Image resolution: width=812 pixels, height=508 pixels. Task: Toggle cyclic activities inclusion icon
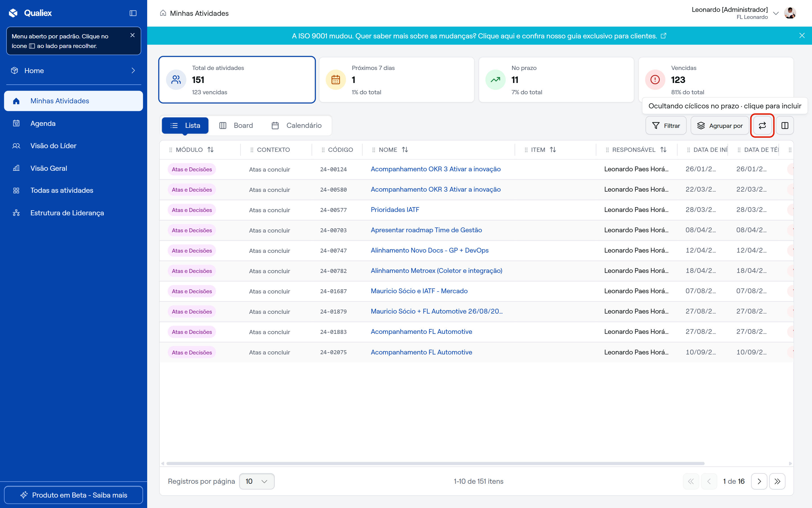coord(762,126)
